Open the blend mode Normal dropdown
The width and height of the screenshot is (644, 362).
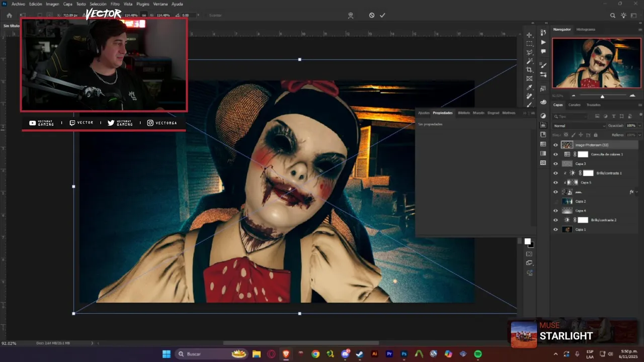579,126
